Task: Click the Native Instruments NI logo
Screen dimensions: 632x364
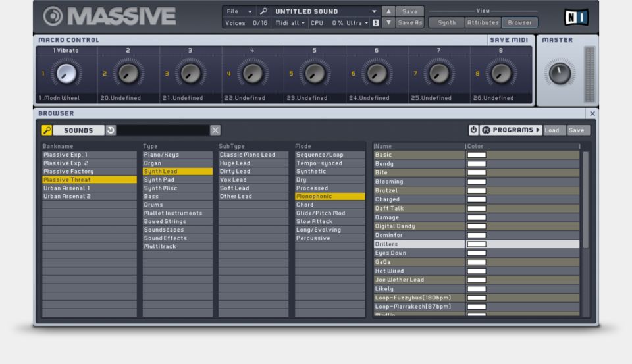Action: 576,16
